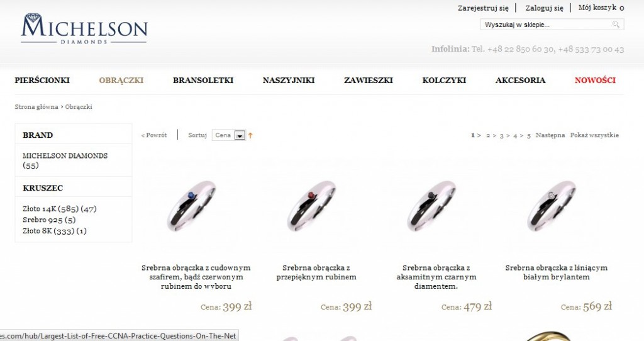Open the black diamond ring image

(431, 206)
